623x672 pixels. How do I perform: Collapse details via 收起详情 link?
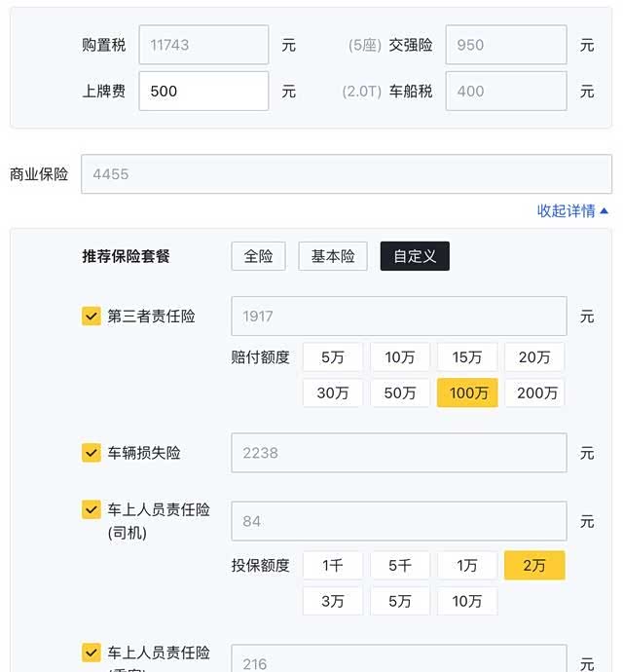click(572, 210)
